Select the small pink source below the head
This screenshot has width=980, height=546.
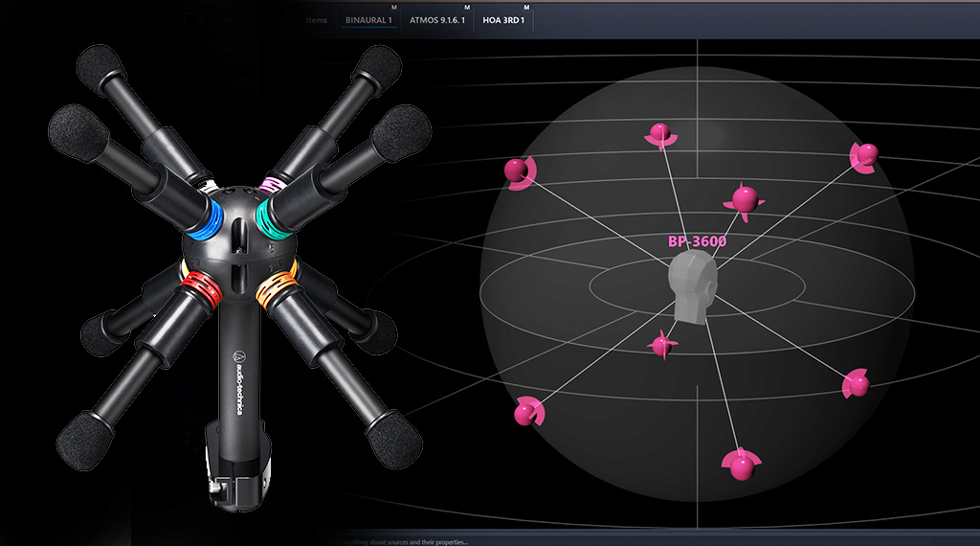pos(662,345)
